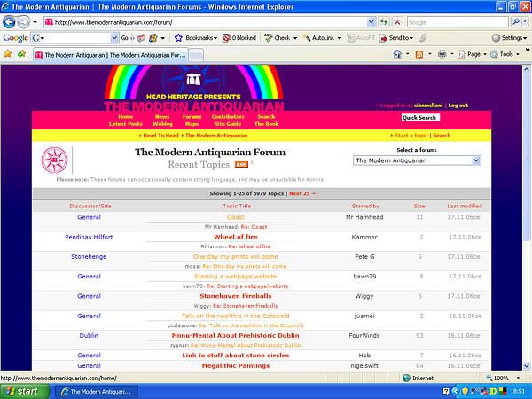Open the site's Home navigation link
This screenshot has height=399, width=532.
pyautogui.click(x=126, y=117)
